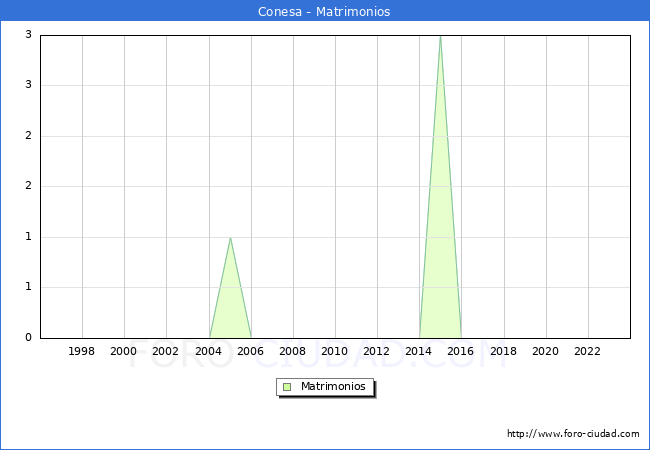Select the 2014 x-axis label
This screenshot has width=650, height=450.
tap(419, 351)
